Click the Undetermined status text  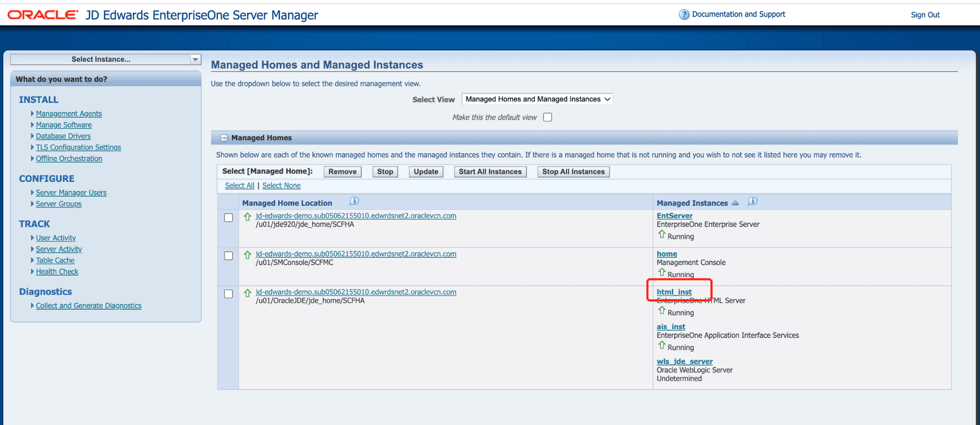(679, 378)
